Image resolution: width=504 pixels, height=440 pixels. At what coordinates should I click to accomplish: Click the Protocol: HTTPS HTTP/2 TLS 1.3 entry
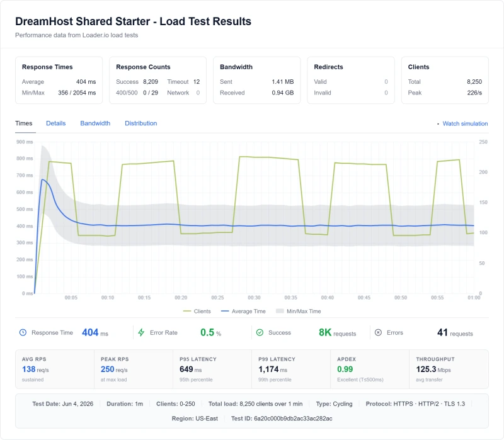(415, 403)
